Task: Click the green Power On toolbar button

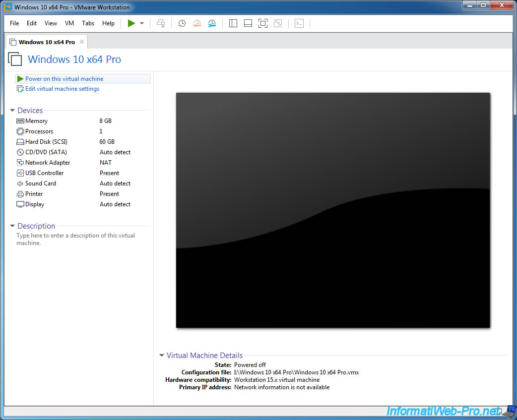Action: [131, 23]
